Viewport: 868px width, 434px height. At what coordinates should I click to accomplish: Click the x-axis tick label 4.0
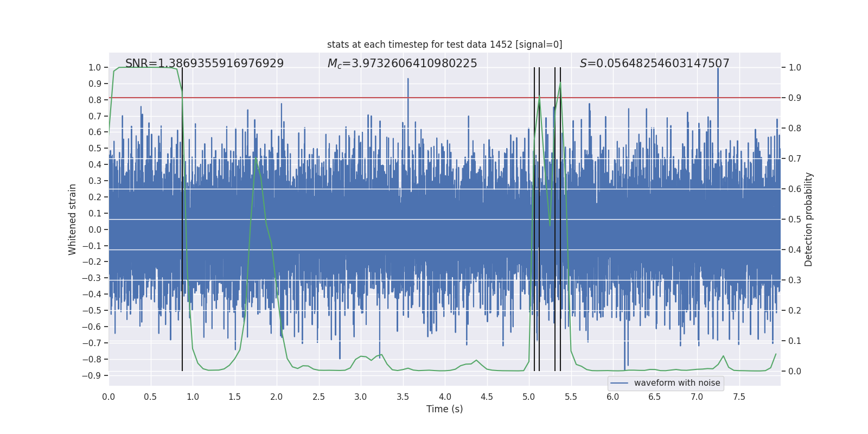[445, 397]
